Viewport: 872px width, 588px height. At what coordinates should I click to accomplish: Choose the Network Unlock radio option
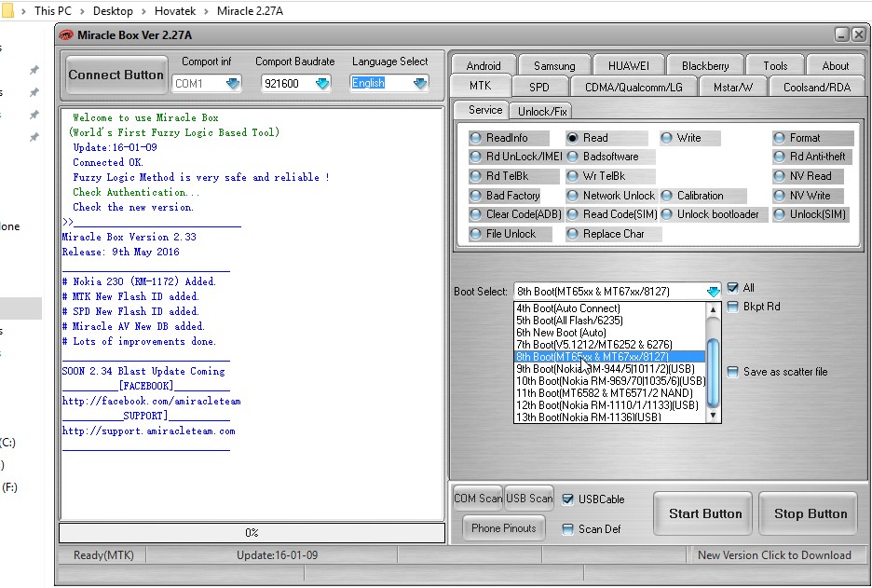coord(610,196)
